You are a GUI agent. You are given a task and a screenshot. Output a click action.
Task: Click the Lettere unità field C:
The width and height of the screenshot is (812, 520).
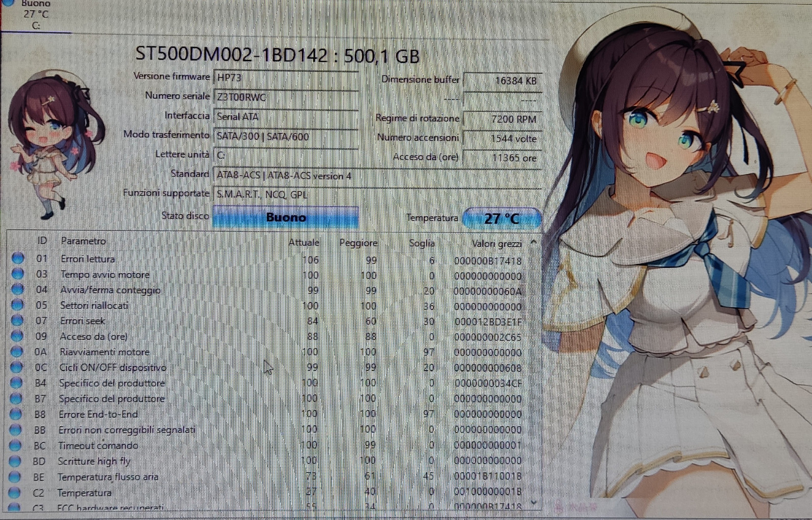click(x=286, y=155)
